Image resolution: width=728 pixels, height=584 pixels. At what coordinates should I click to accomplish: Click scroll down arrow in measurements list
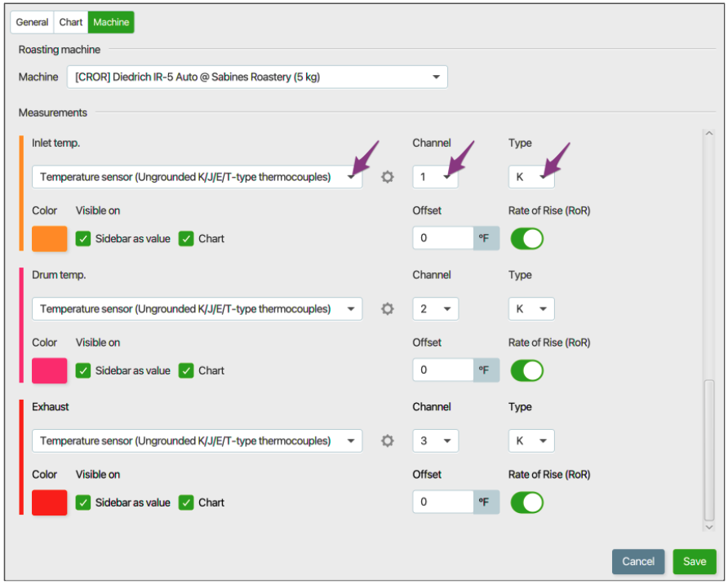pyautogui.click(x=709, y=527)
